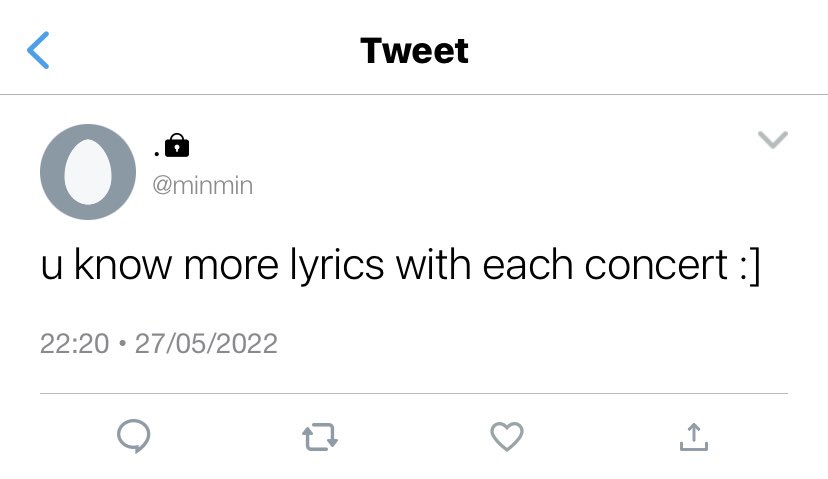The height and width of the screenshot is (479, 828).
Task: Reply to the tweet via speech bubble
Action: [x=134, y=436]
